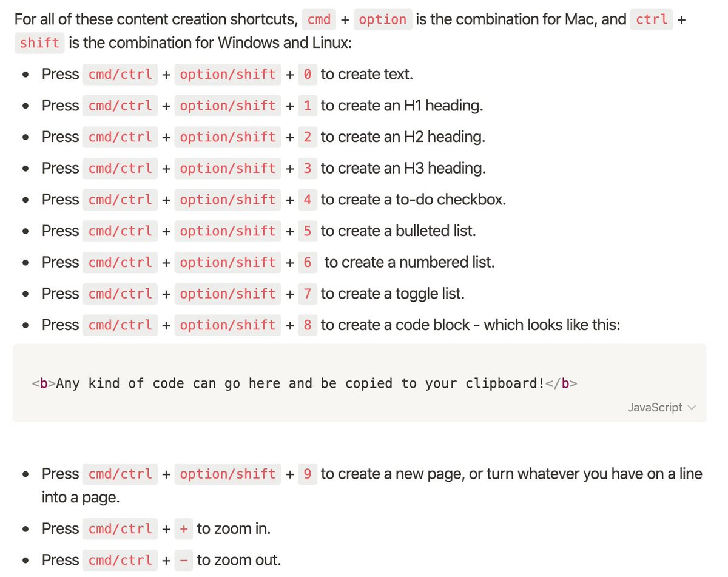Screen dimensions: 728x577
Task: Click the text "to create a to-do checkbox."
Action: point(414,200)
